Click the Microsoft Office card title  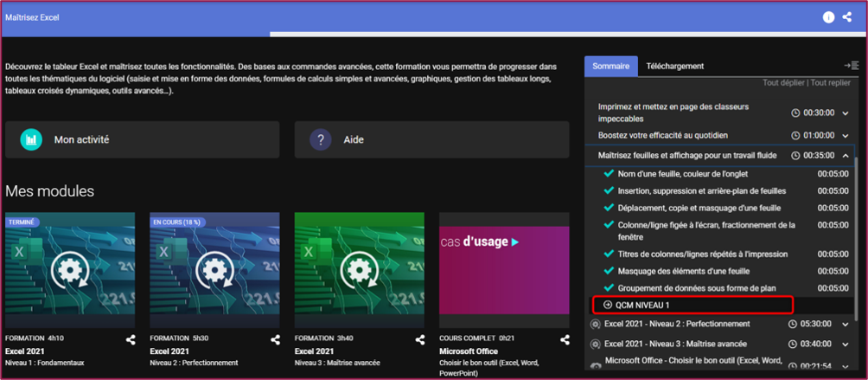(x=469, y=351)
